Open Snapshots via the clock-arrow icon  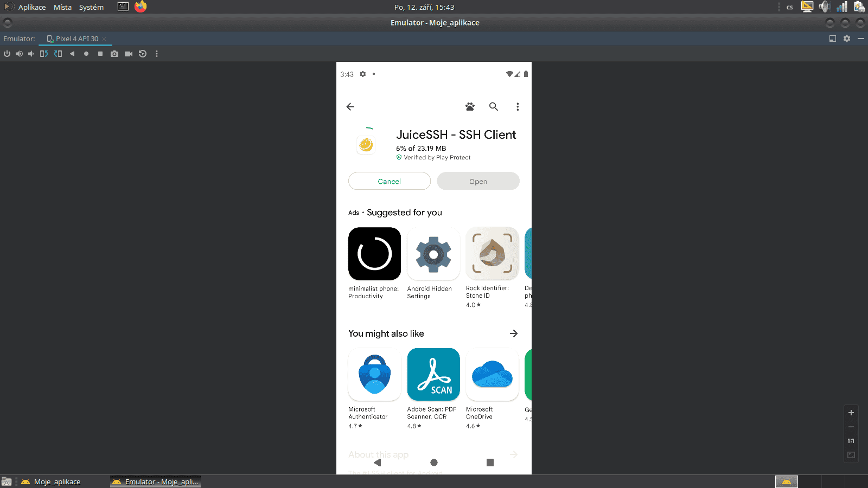143,54
